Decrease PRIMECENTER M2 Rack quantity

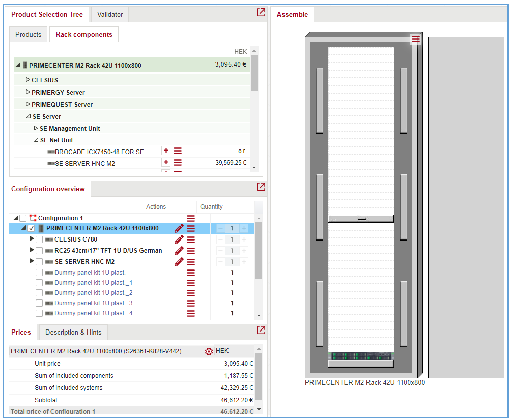click(220, 228)
